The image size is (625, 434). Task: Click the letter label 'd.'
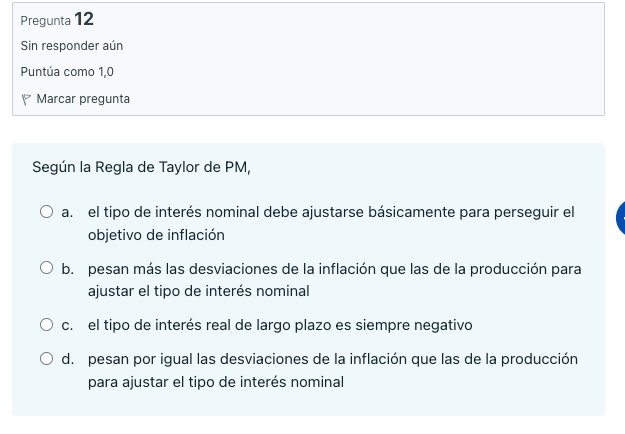tap(68, 359)
